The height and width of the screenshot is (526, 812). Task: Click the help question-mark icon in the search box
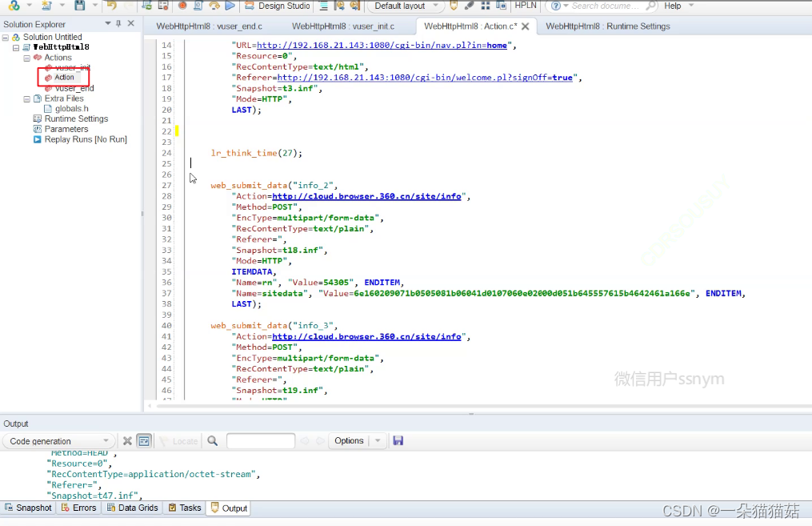click(556, 6)
